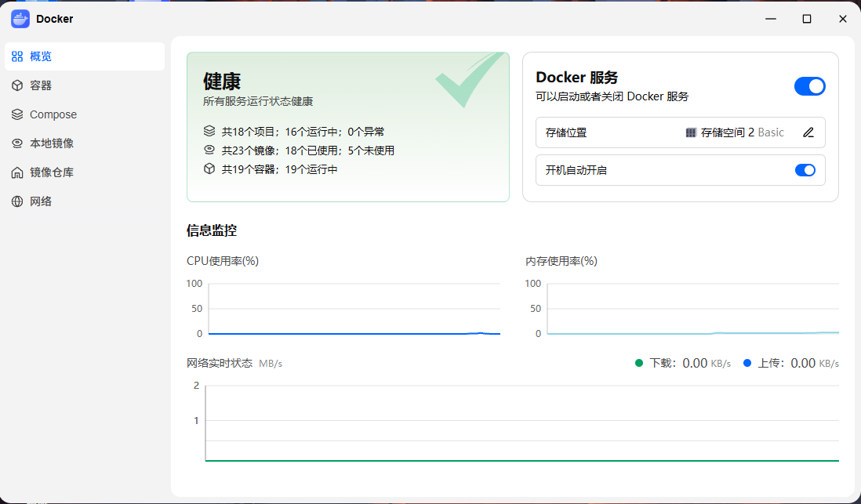Click the CPU使用率(%) chart title
This screenshot has height=504, width=861.
pyautogui.click(x=223, y=261)
